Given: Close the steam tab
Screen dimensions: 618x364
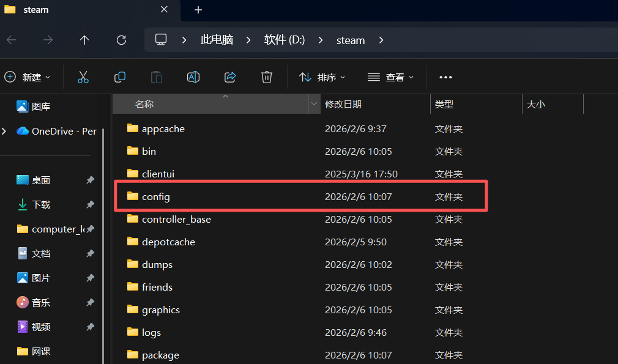Looking at the screenshot, I should point(165,9).
